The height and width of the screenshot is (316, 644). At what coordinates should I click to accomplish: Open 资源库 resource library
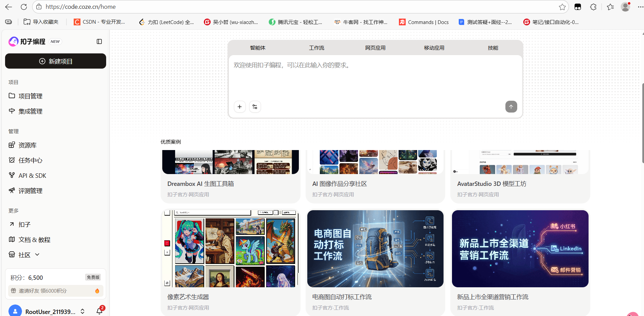coord(55,145)
